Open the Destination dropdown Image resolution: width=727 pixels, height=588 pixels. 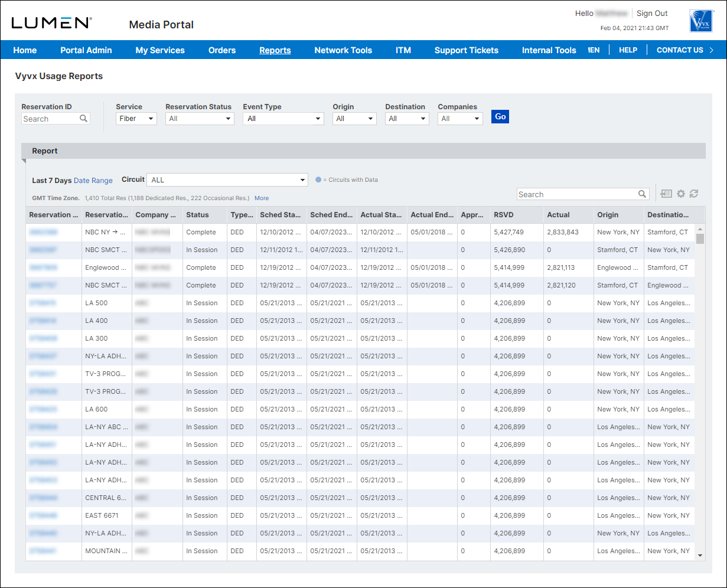[x=407, y=119]
